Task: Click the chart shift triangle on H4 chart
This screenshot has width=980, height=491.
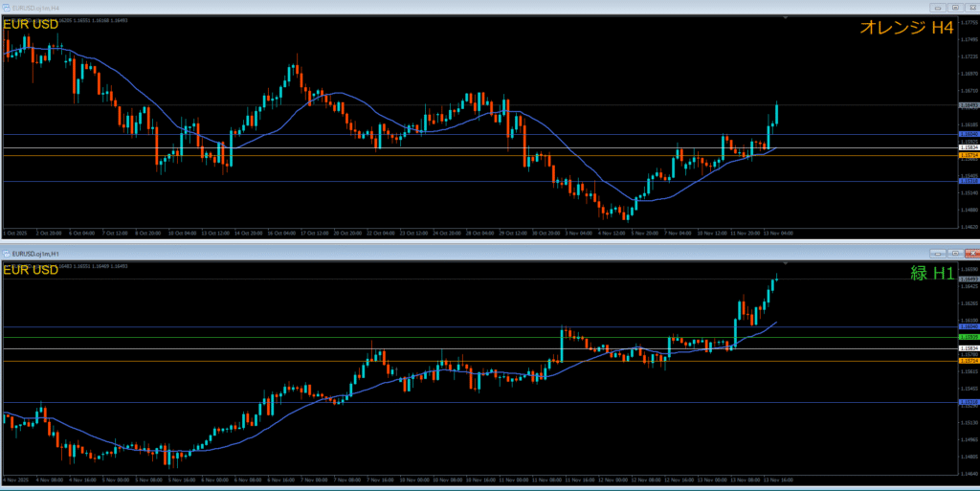Action: (x=785, y=17)
